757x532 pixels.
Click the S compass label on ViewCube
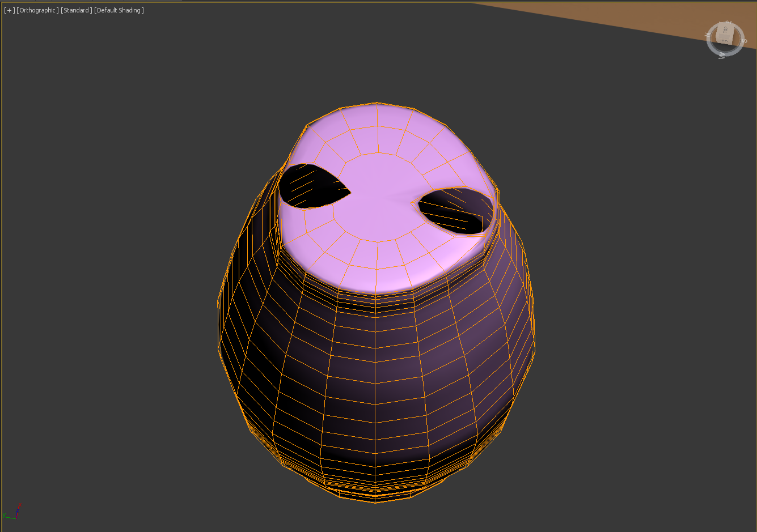[x=743, y=41]
